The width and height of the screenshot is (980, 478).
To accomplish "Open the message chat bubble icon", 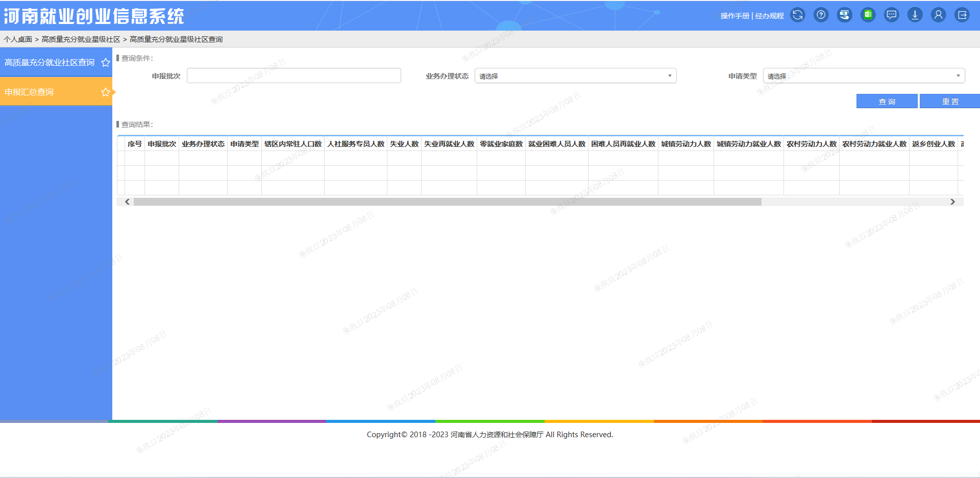I will (x=891, y=15).
